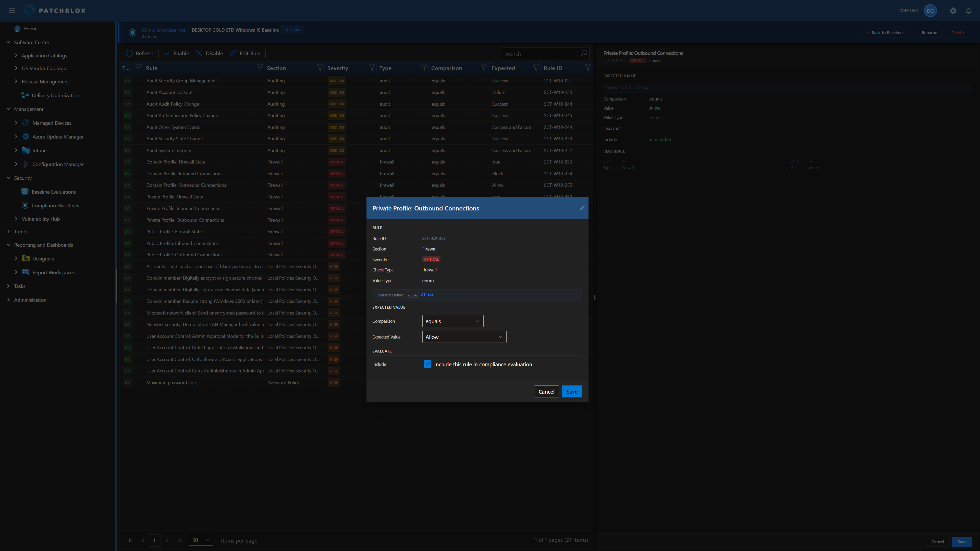Click Cancel in the right details panel
The image size is (980, 551).
[937, 542]
